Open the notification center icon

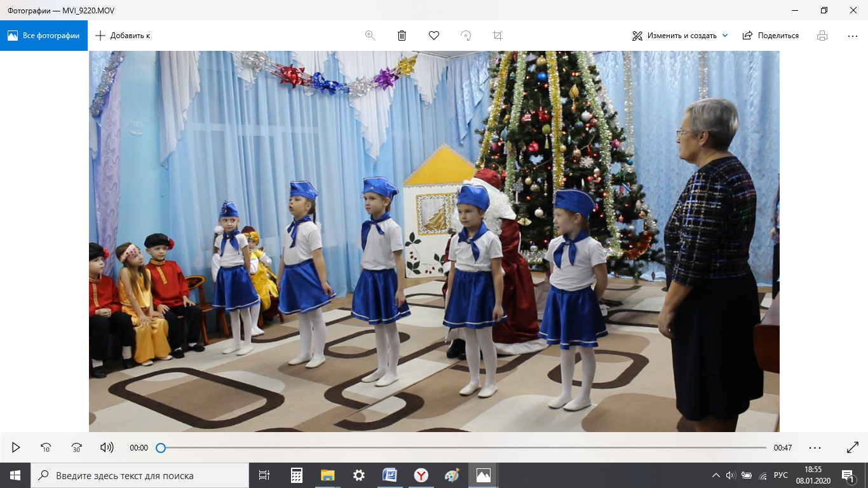(848, 475)
